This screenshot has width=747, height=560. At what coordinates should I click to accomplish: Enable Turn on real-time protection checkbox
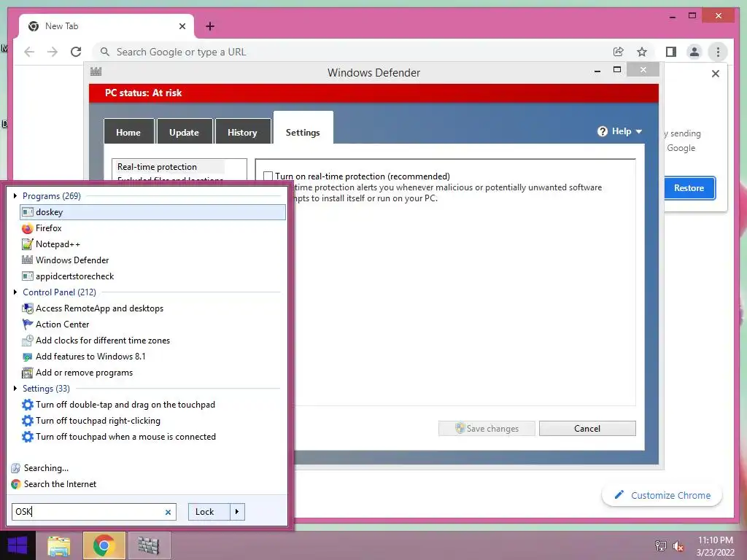[x=268, y=176]
